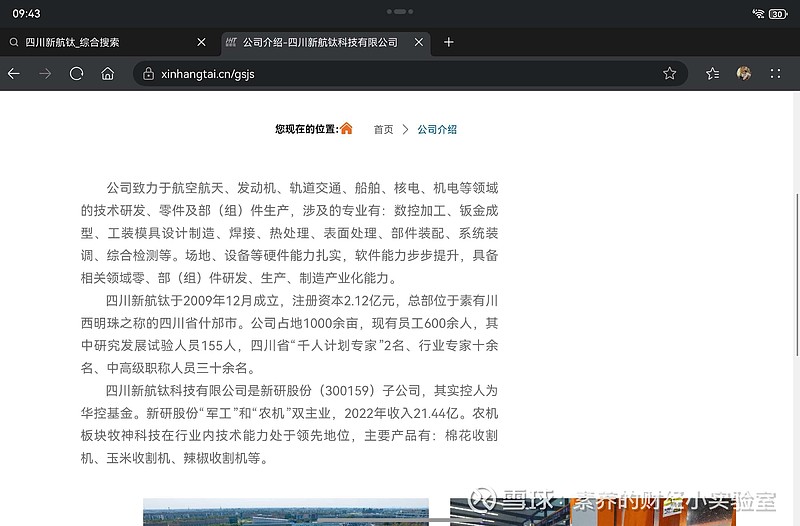Bookmark this page with the star

[x=669, y=73]
